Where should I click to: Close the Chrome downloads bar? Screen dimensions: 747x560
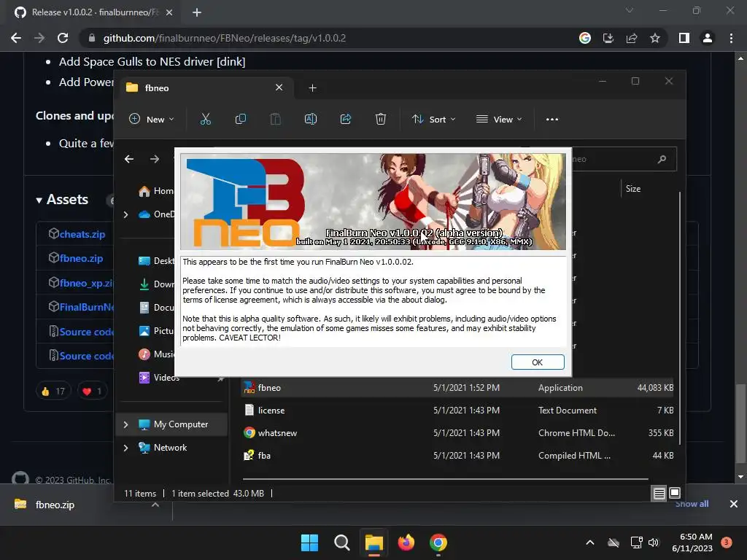[x=734, y=504]
